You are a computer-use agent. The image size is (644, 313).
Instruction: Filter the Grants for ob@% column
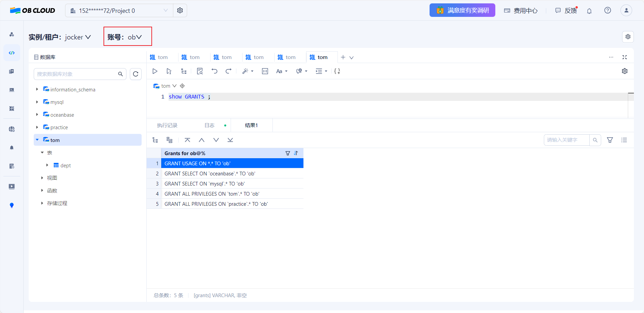(x=288, y=153)
